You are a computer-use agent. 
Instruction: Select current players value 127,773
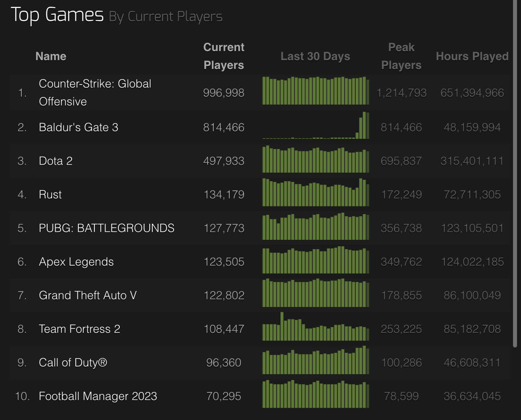224,228
